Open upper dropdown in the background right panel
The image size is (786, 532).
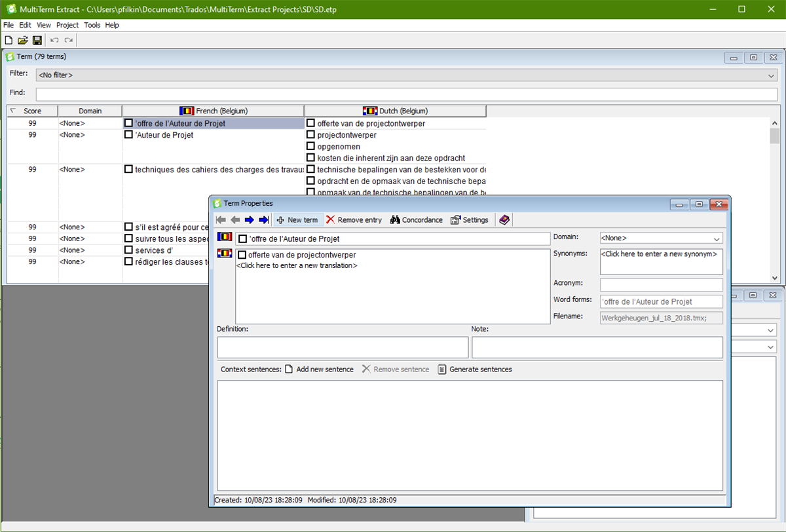point(771,330)
